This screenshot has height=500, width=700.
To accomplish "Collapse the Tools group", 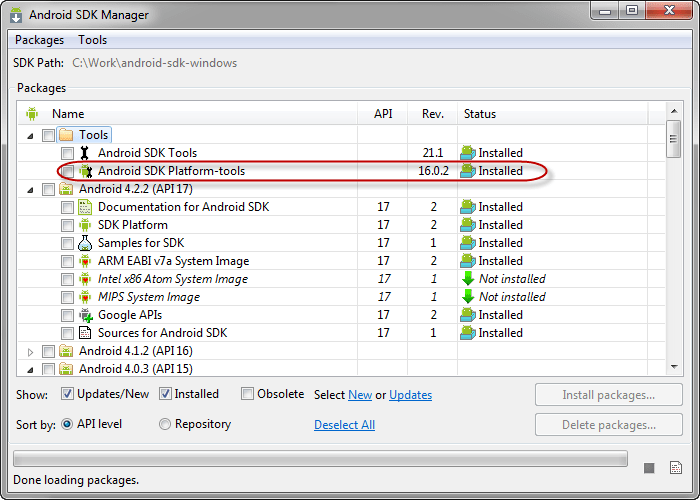I will [30, 136].
